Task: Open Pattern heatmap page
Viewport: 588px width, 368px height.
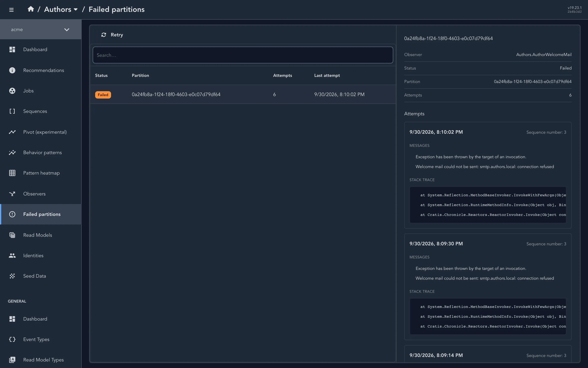Action: pyautogui.click(x=41, y=173)
